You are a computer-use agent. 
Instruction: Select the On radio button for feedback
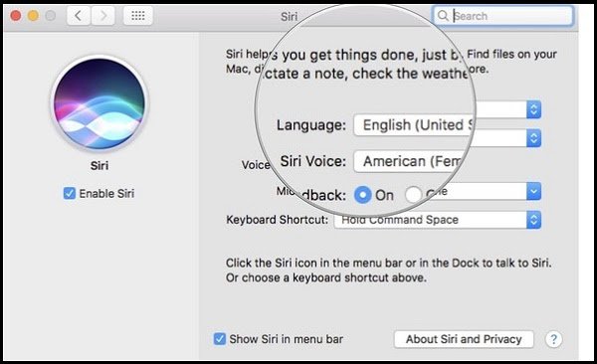(362, 195)
